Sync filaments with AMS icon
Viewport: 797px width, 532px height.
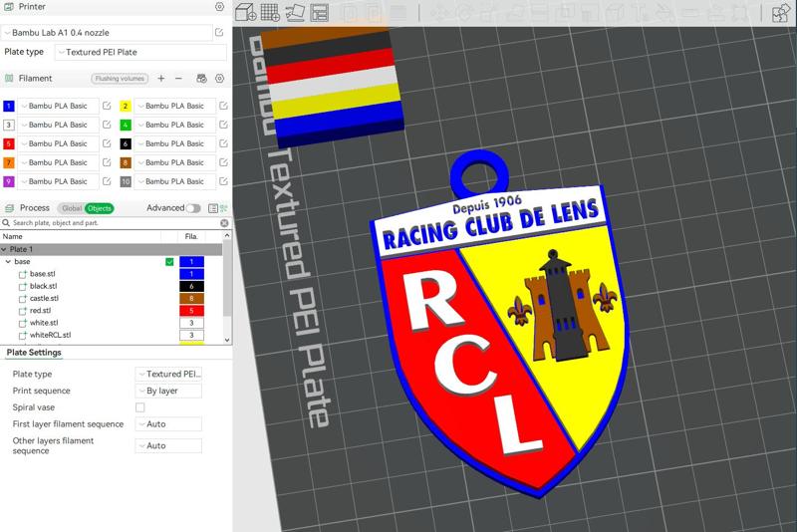202,79
